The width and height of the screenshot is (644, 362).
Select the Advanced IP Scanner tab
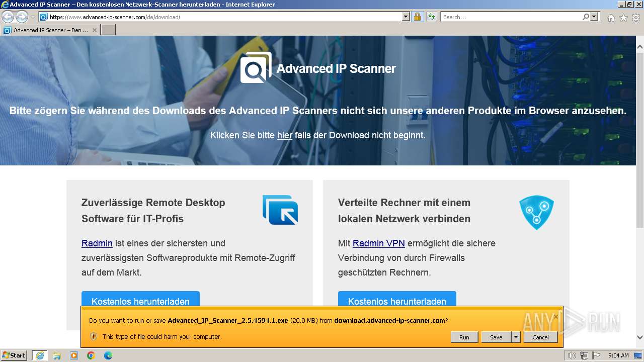pyautogui.click(x=50, y=30)
